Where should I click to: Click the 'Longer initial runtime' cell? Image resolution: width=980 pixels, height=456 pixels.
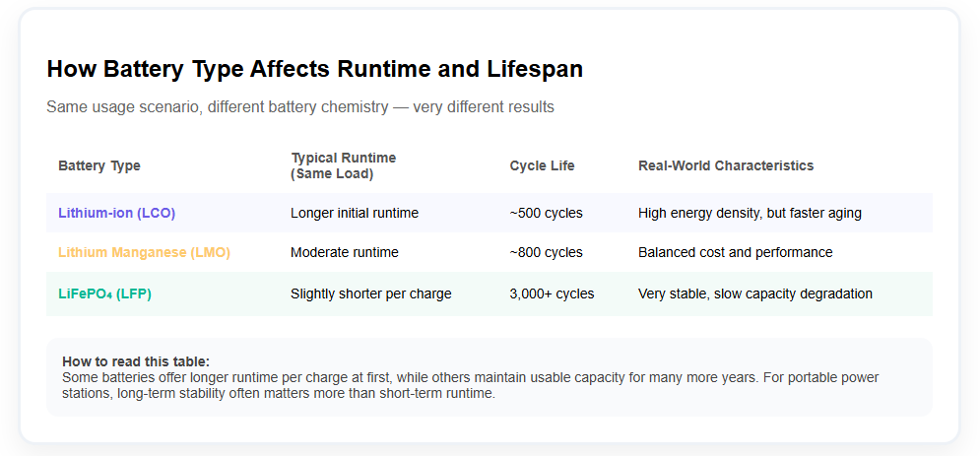tap(355, 213)
